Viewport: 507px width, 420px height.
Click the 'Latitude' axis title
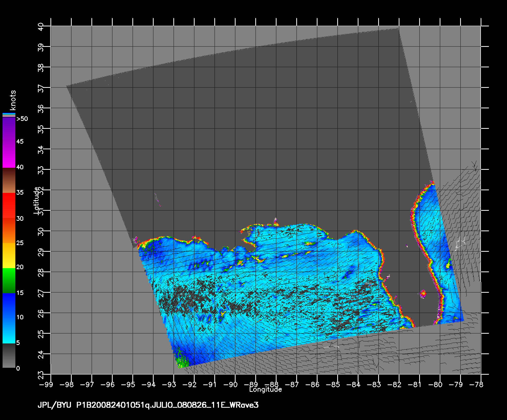(x=37, y=201)
